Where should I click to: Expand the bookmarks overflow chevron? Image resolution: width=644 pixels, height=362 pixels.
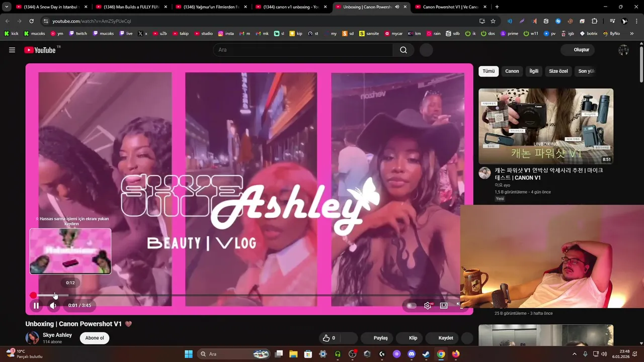pyautogui.click(x=632, y=34)
